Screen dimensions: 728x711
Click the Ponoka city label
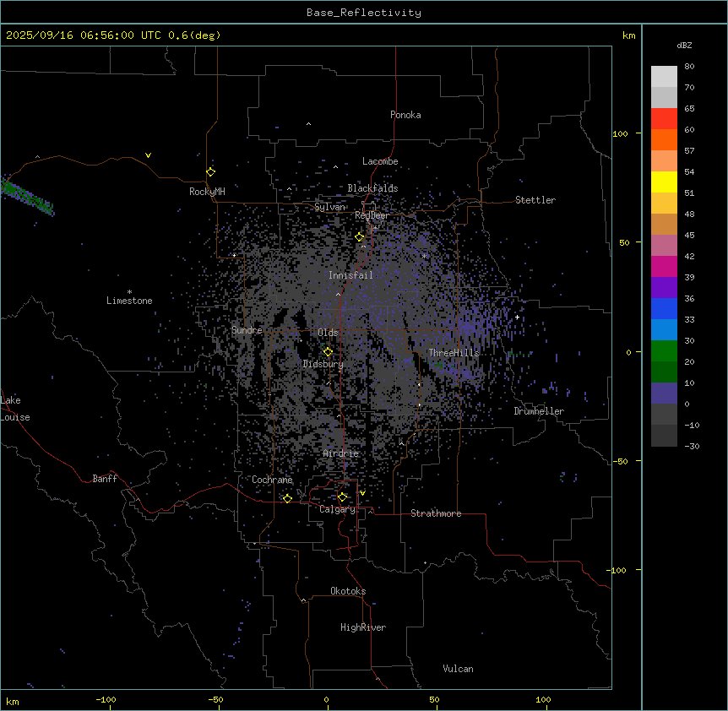(405, 115)
